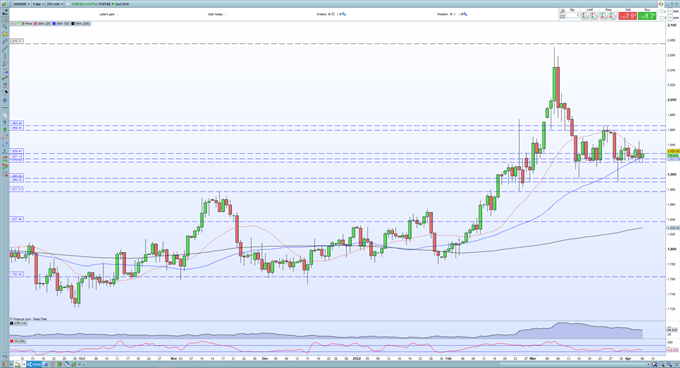Click the chart style candlestick icon at top-left

click(4, 4)
